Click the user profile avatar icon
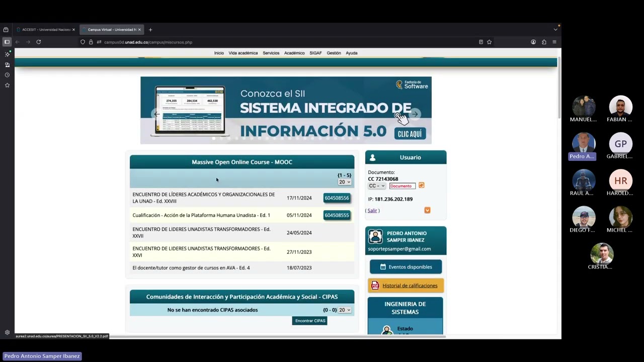This screenshot has height=362, width=644. (375, 236)
